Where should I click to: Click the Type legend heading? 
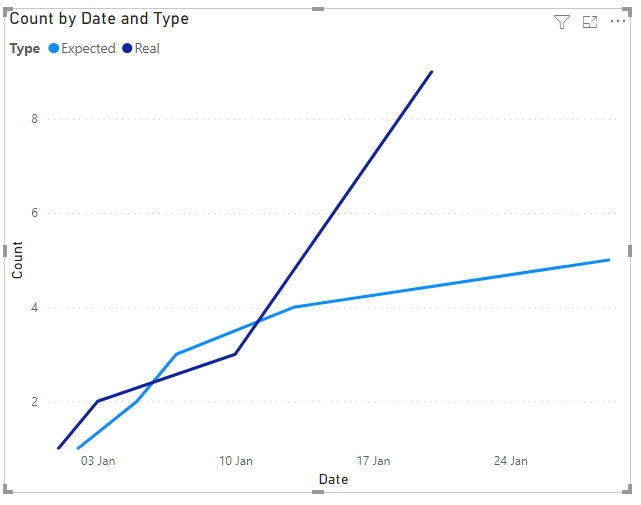pyautogui.click(x=25, y=49)
